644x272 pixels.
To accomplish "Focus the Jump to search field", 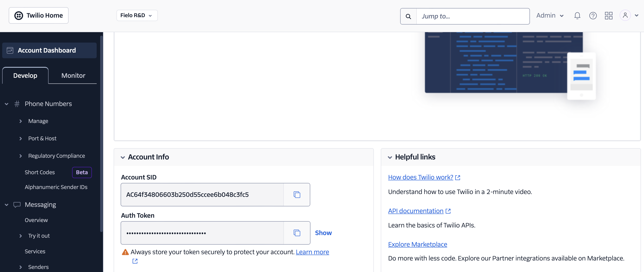I will click(473, 16).
